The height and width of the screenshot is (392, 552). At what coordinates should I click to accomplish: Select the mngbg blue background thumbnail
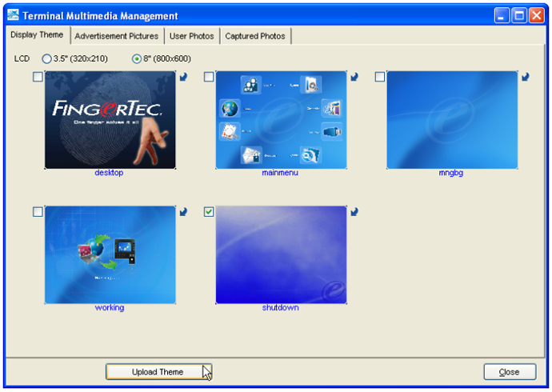click(452, 120)
